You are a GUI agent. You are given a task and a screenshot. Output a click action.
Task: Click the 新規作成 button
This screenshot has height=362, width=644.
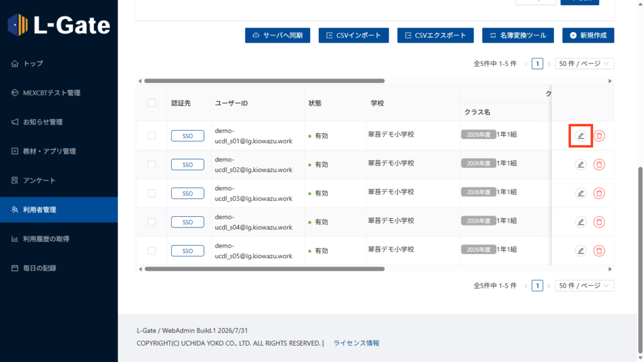coord(588,35)
